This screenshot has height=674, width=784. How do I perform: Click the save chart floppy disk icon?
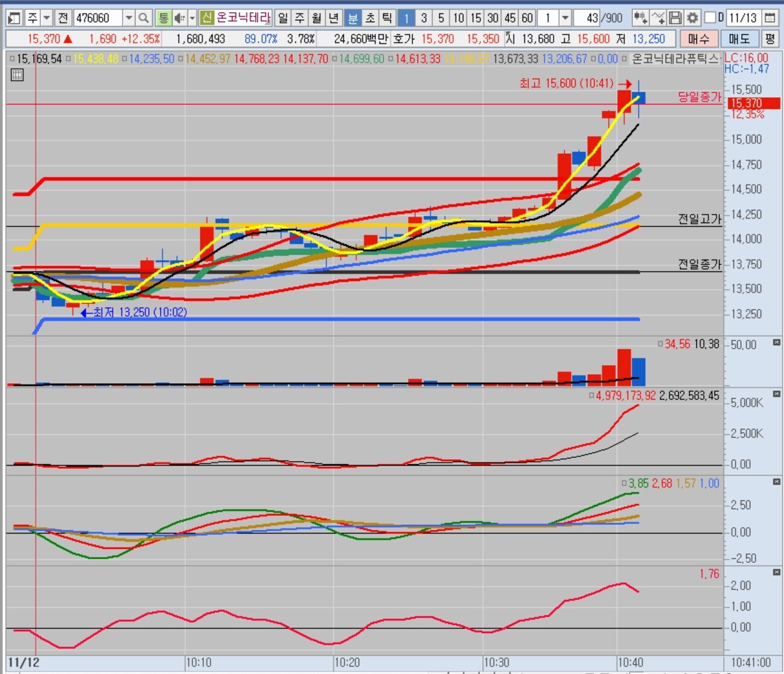tap(675, 18)
